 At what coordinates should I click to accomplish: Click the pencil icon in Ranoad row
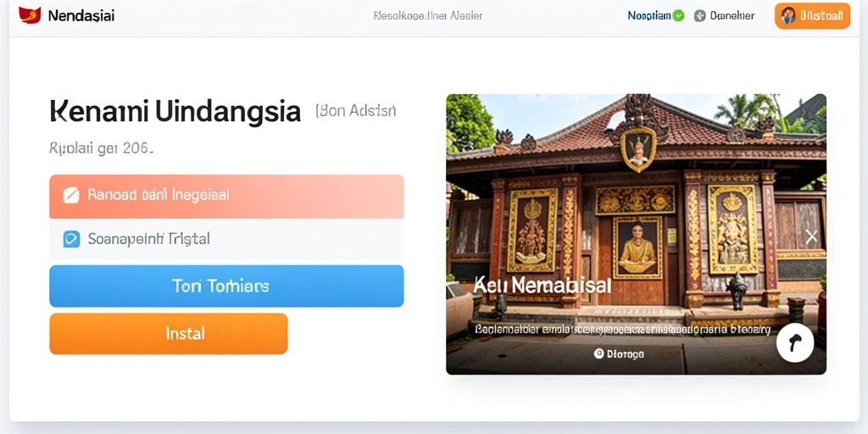pos(71,195)
